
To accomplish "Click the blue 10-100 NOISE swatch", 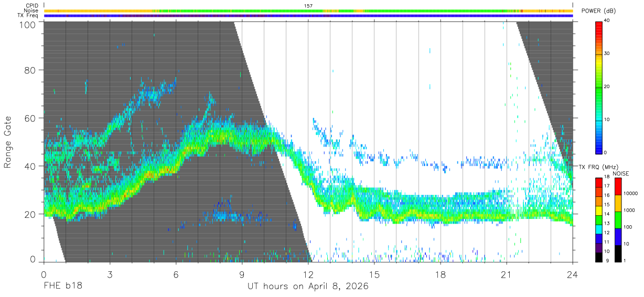I will pos(618,236).
